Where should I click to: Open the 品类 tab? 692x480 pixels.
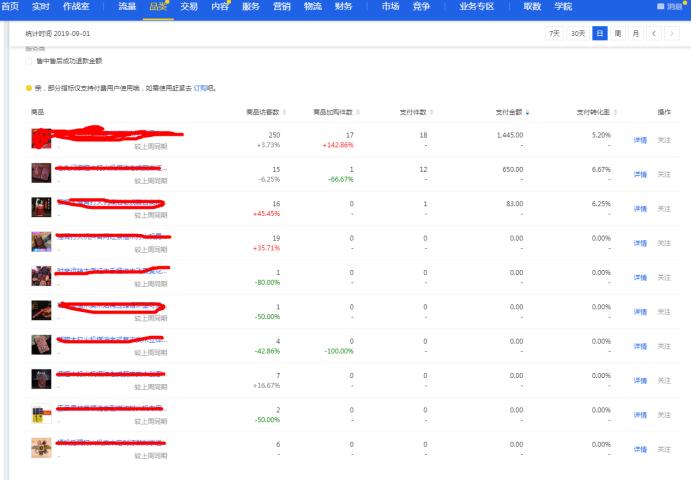point(158,6)
